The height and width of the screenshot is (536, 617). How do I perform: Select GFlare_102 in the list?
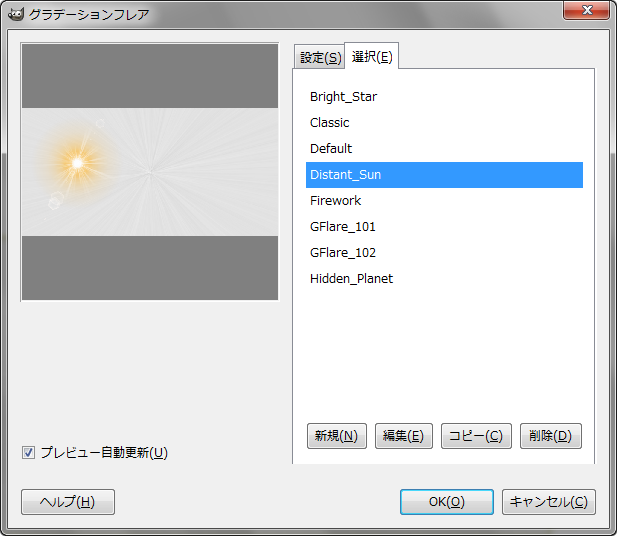point(444,253)
